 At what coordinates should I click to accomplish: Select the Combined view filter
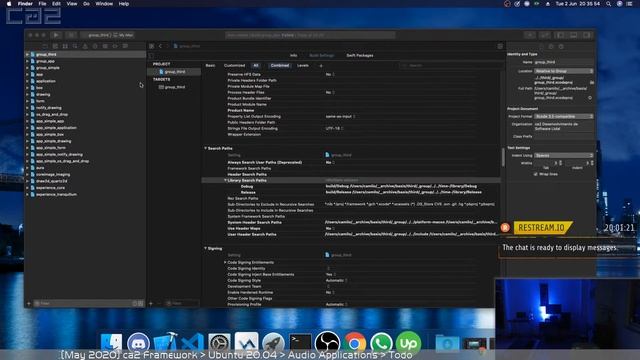(280, 65)
